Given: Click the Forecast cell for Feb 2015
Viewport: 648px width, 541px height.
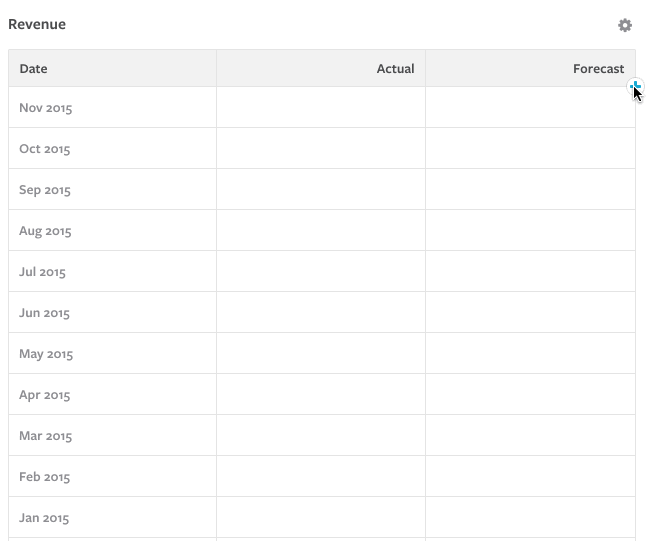Looking at the screenshot, I should pyautogui.click(x=530, y=477).
